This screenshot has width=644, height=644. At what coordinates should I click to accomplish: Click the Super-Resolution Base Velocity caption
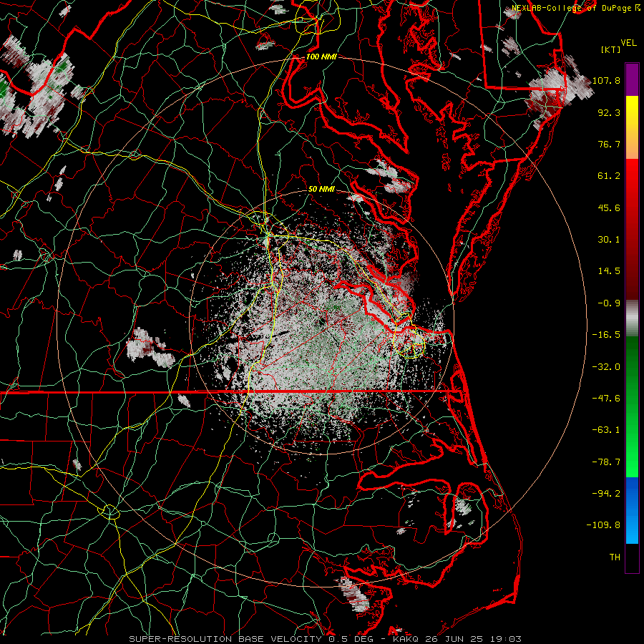tap(326, 639)
